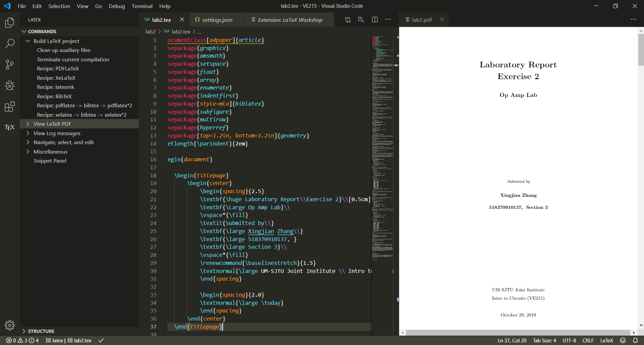The width and height of the screenshot is (644, 345).
Task: Open the Search view icon
Action: [10, 43]
